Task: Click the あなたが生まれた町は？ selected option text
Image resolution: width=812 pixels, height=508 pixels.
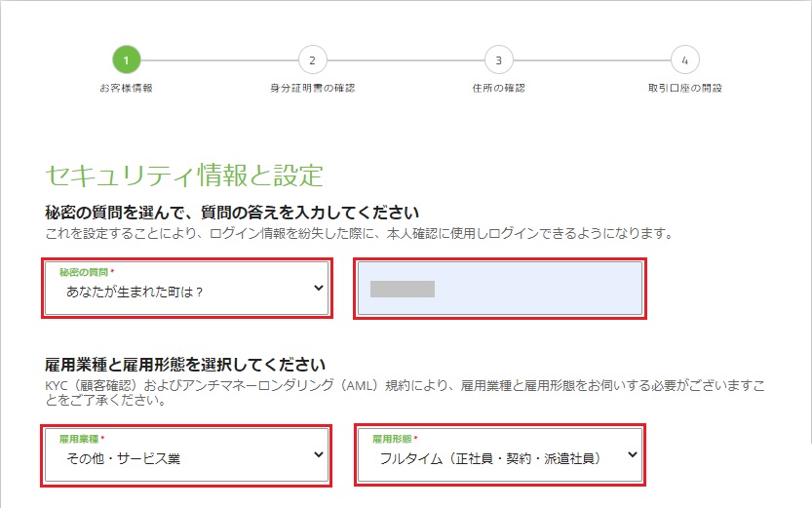Action: click(135, 293)
